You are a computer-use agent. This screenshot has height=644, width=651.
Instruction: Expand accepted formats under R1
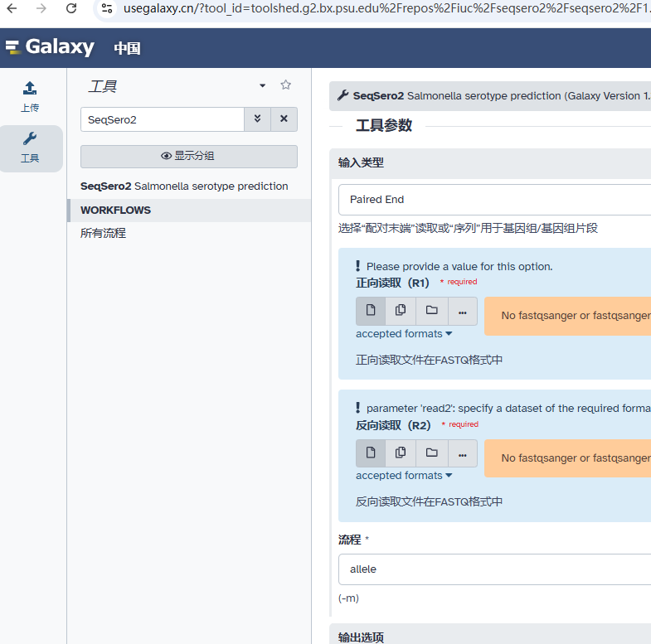pyautogui.click(x=404, y=334)
